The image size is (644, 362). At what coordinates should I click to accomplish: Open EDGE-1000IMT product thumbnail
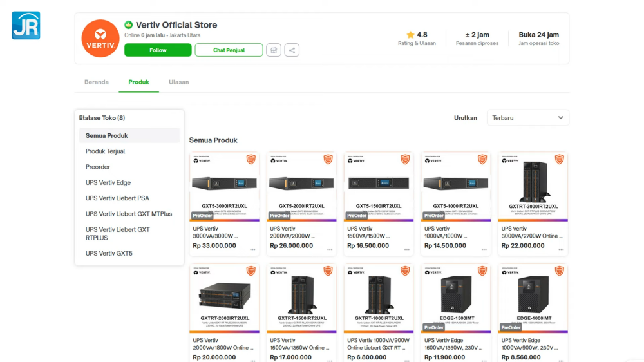click(x=533, y=298)
